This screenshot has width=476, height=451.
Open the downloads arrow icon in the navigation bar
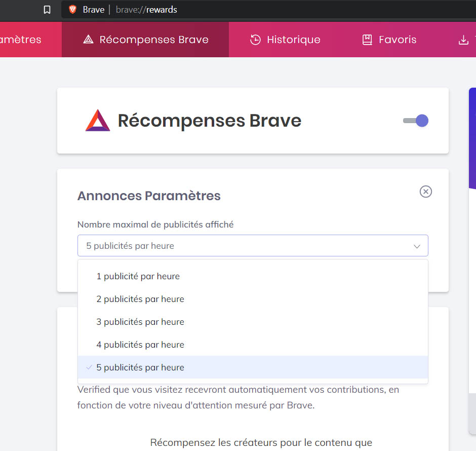pos(463,40)
